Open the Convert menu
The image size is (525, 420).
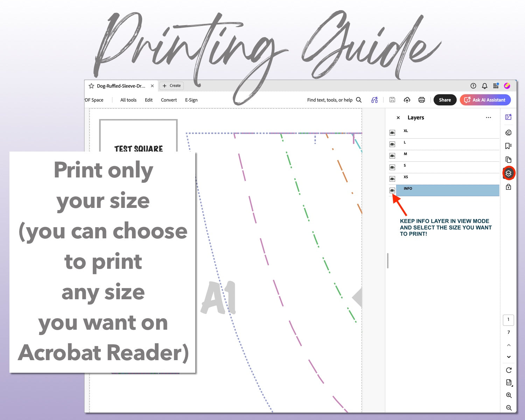(169, 100)
